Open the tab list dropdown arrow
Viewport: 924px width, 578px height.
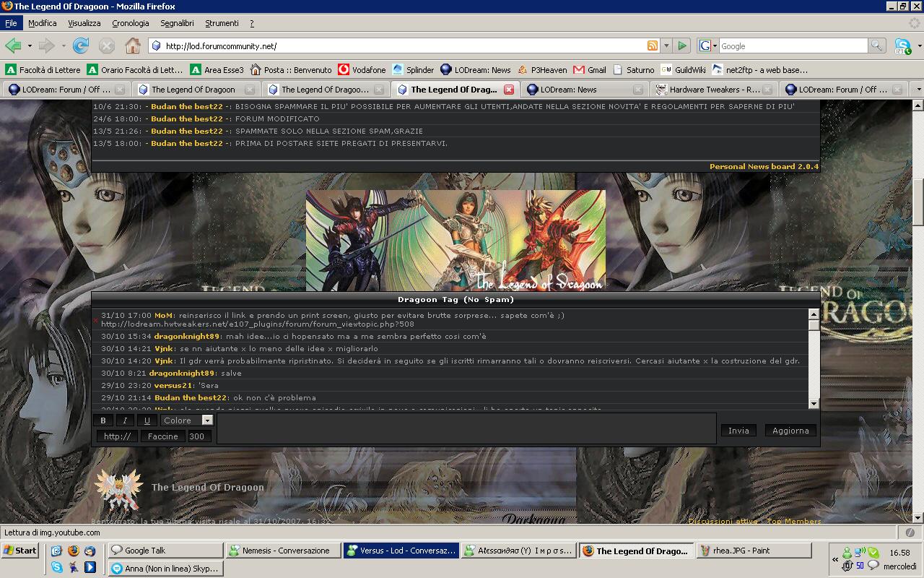coord(918,90)
